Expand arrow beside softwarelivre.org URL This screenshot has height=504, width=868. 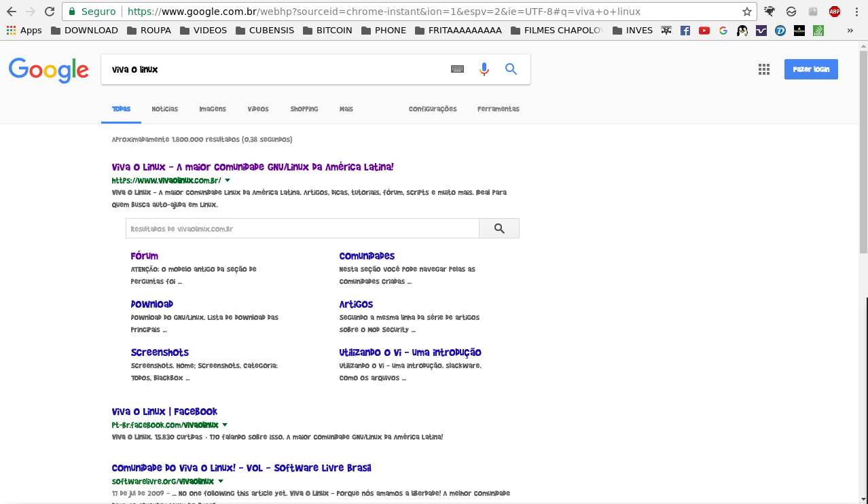pos(221,482)
